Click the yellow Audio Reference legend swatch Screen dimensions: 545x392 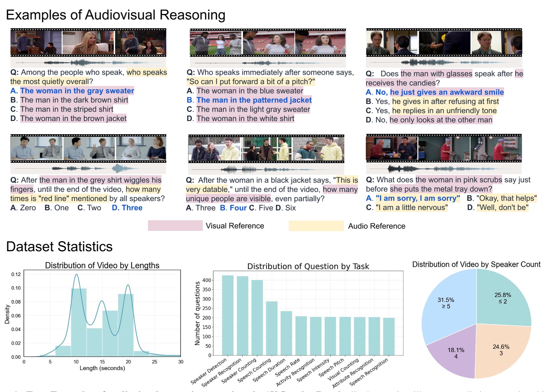pos(316,226)
